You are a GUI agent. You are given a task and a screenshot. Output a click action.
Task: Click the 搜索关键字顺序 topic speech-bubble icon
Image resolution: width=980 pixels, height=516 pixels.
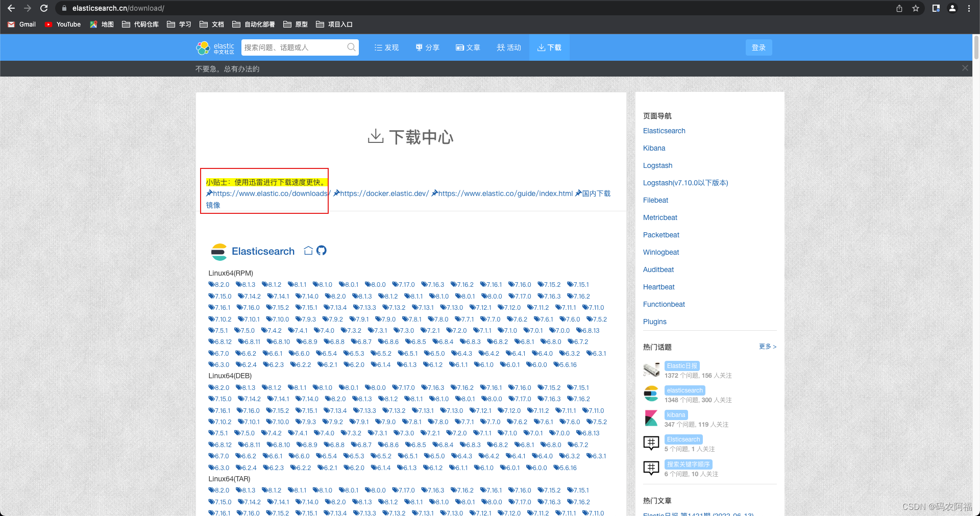651,468
